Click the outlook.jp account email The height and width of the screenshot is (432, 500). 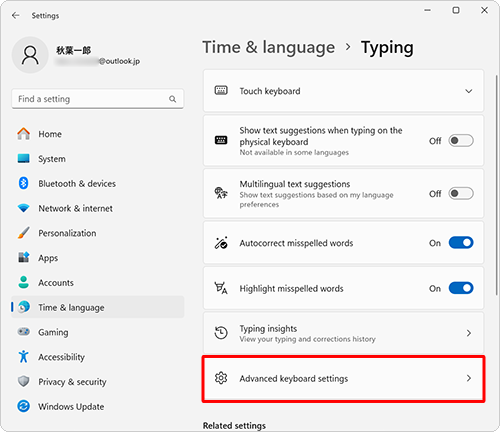98,61
